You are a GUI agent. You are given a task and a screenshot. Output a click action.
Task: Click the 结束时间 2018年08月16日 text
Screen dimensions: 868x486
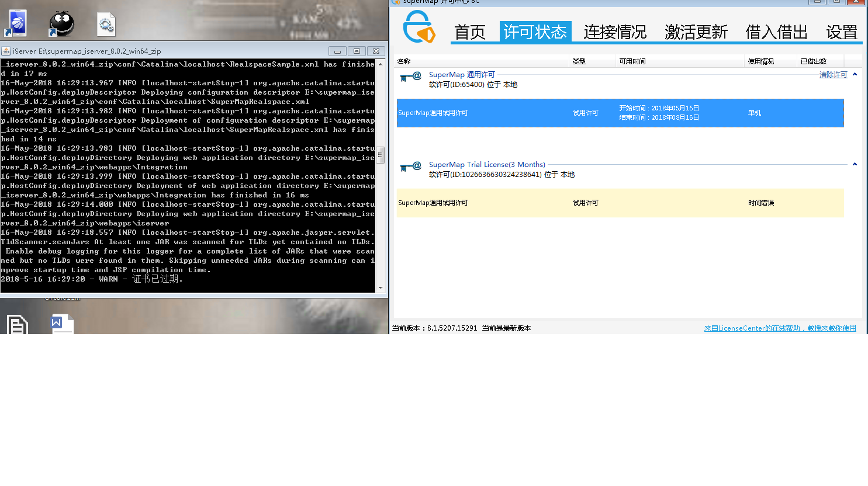click(659, 117)
